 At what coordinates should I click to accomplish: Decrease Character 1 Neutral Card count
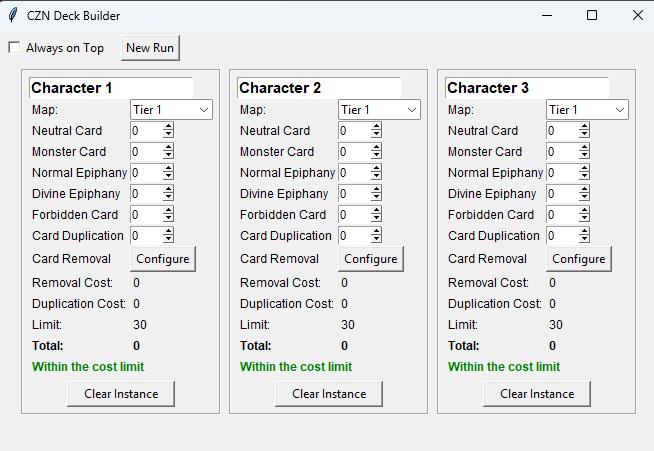pos(168,135)
